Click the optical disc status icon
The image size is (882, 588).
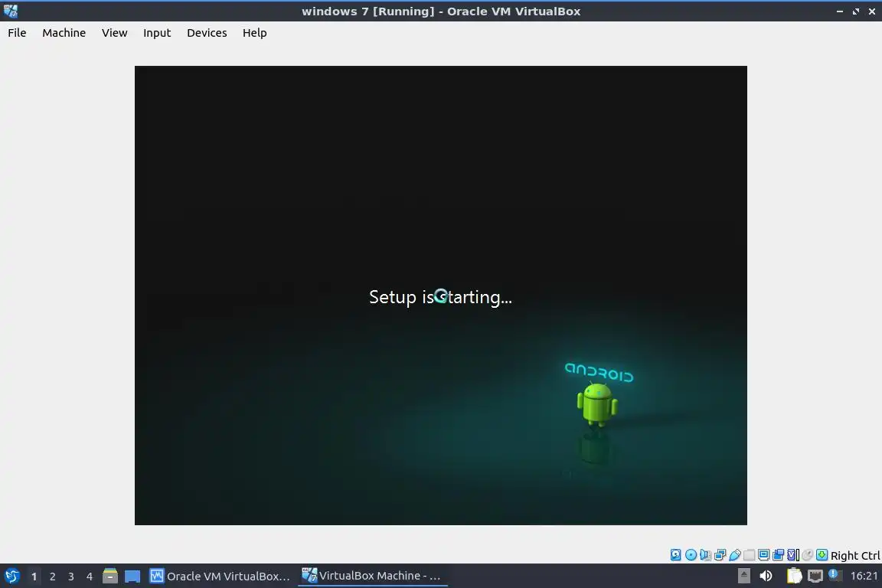[691, 555]
